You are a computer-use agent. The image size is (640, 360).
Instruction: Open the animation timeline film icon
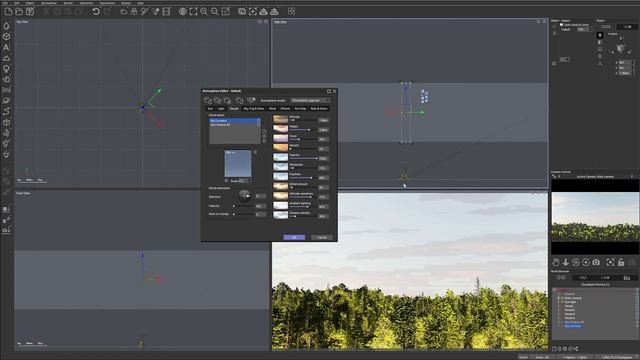click(166, 11)
